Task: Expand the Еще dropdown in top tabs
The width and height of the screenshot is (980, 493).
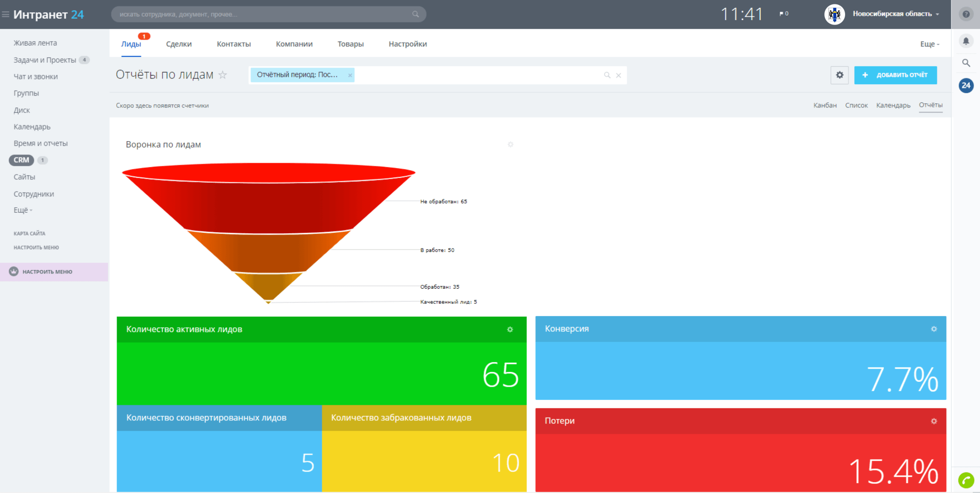Action: pos(929,44)
